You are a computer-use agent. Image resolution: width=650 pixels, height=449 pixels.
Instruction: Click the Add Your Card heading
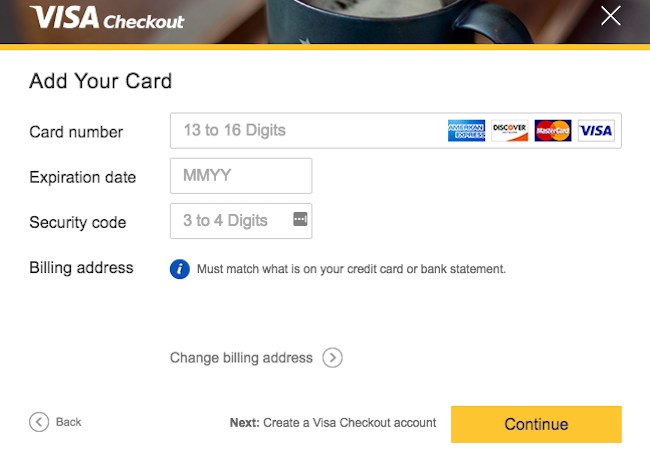pyautogui.click(x=100, y=81)
